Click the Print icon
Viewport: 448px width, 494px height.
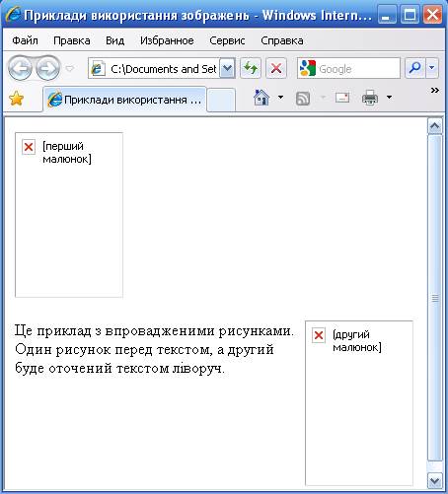370,98
